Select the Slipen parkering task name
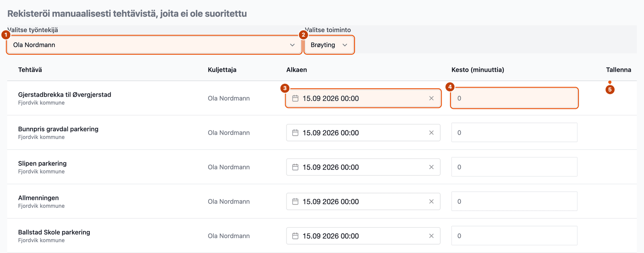 click(42, 164)
